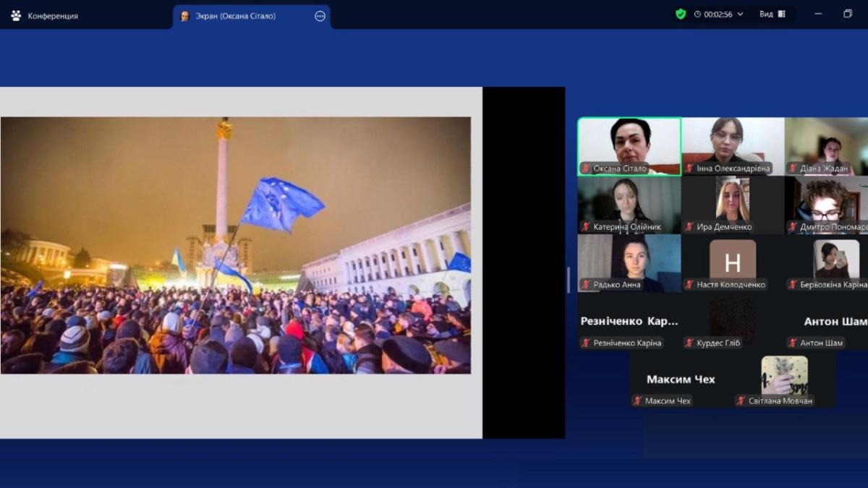
Task: Click the clock icon beside the meeting timer
Action: [x=697, y=14]
